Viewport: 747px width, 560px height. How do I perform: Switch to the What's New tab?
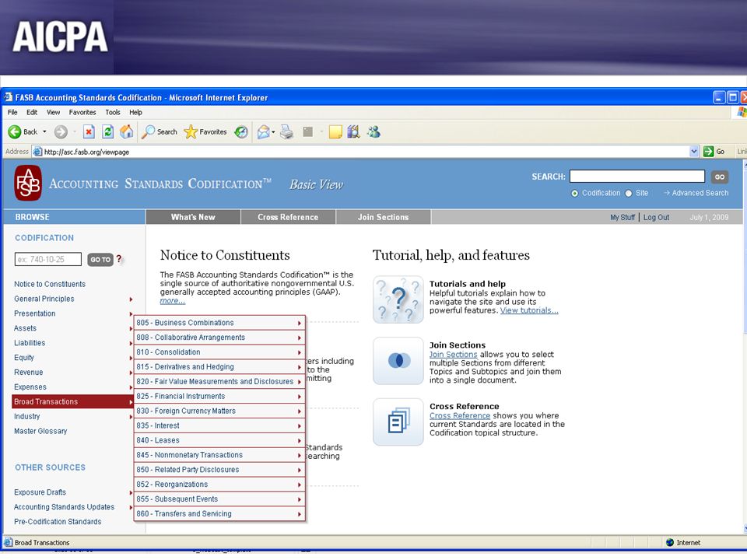(193, 217)
